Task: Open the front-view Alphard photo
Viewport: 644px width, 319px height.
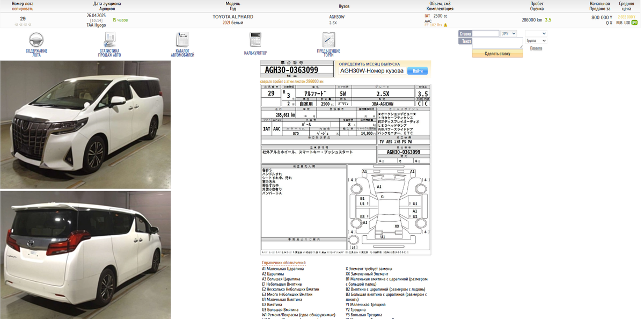Action: pyautogui.click(x=85, y=125)
